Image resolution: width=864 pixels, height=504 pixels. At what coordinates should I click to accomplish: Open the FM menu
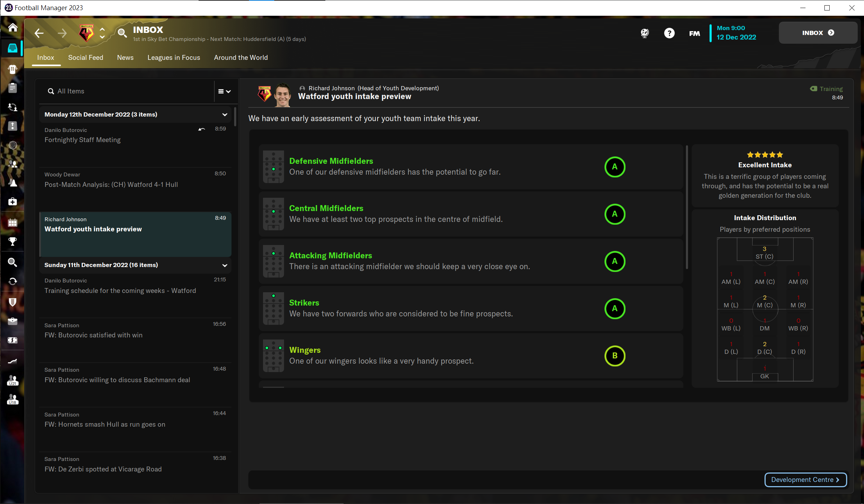click(x=694, y=34)
